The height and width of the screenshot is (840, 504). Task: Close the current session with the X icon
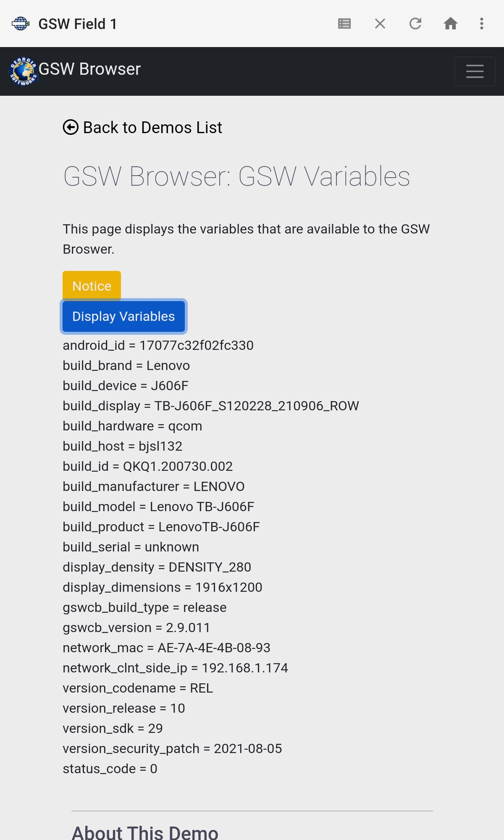380,24
